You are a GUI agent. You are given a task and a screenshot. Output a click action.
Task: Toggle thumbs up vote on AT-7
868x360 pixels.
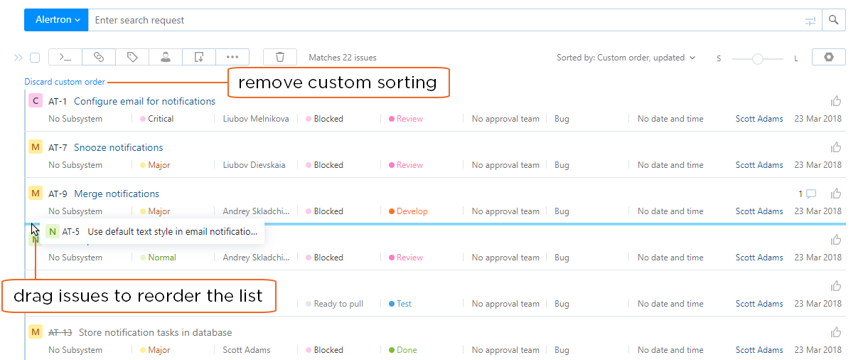(836, 147)
